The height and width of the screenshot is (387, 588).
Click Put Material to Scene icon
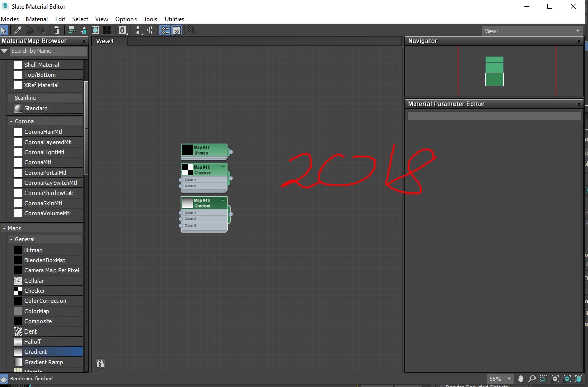[29, 31]
